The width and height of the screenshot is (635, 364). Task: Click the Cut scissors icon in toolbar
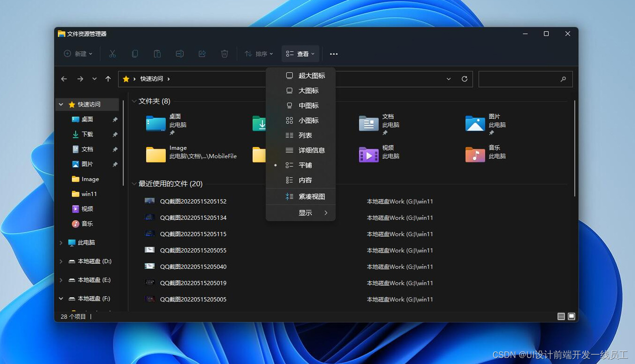(113, 54)
